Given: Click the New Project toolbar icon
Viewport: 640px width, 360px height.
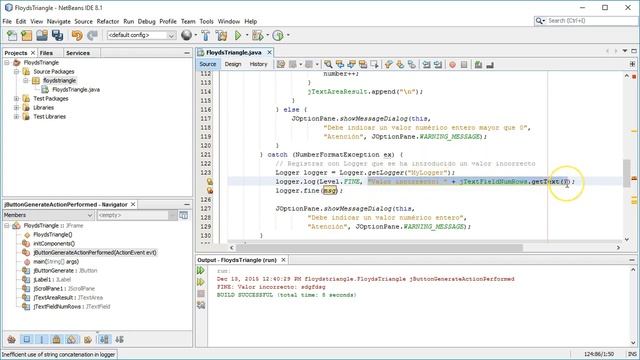Looking at the screenshot, I should click(27, 36).
